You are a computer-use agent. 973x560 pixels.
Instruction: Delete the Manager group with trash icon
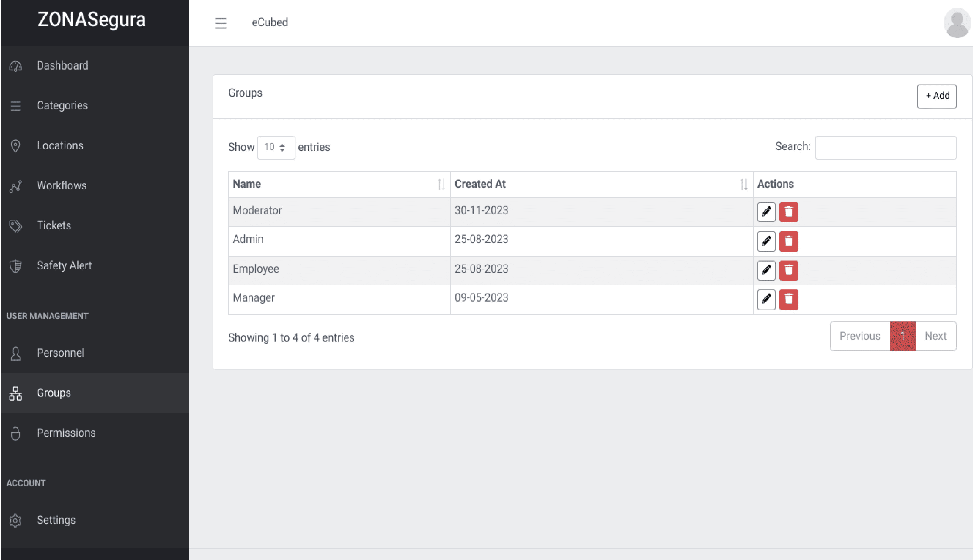click(788, 299)
